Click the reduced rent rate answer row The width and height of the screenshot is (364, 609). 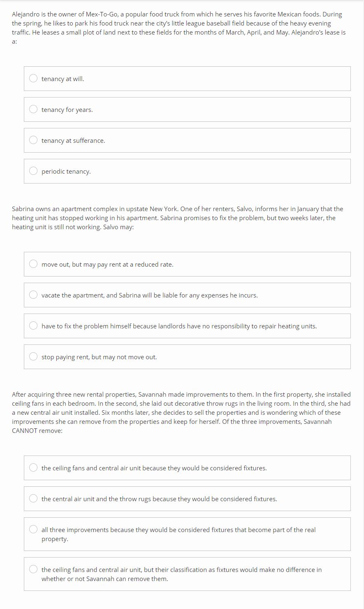pyautogui.click(x=187, y=264)
